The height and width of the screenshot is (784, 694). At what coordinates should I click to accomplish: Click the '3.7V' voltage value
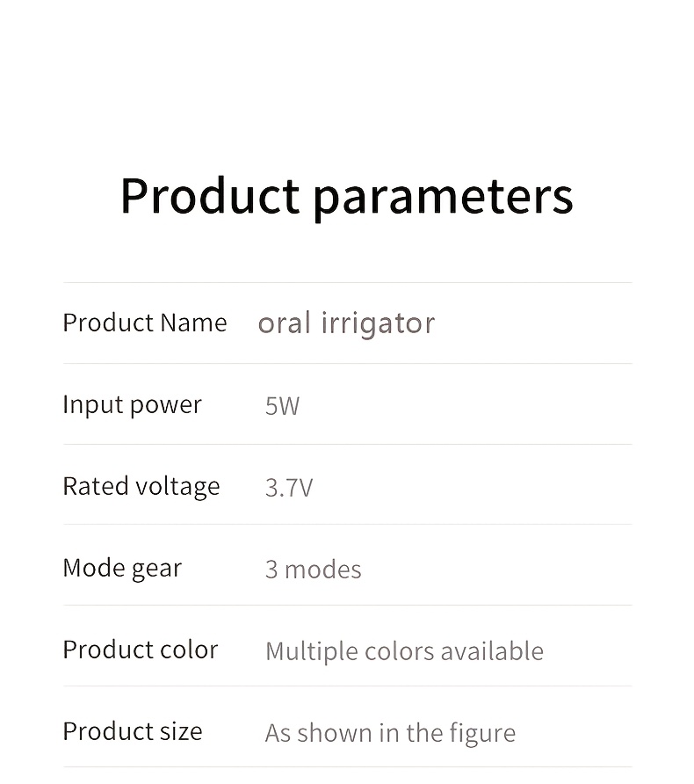pos(289,488)
